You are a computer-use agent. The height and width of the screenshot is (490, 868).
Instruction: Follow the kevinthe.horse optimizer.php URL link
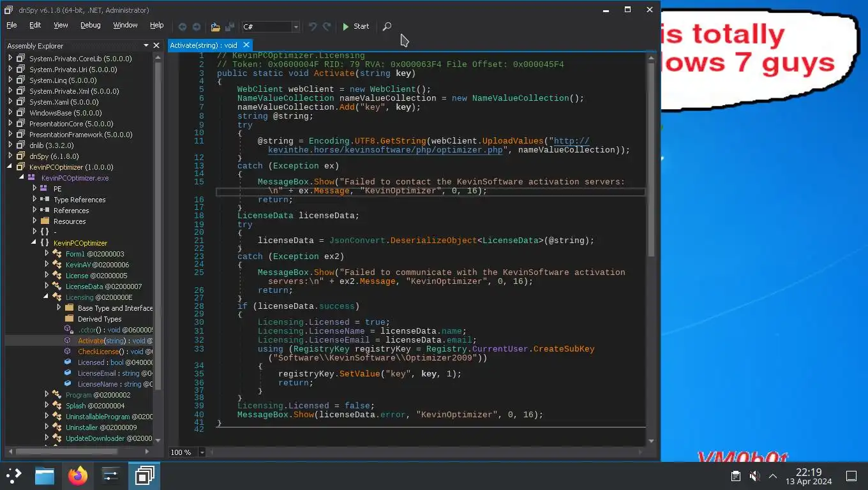click(385, 150)
